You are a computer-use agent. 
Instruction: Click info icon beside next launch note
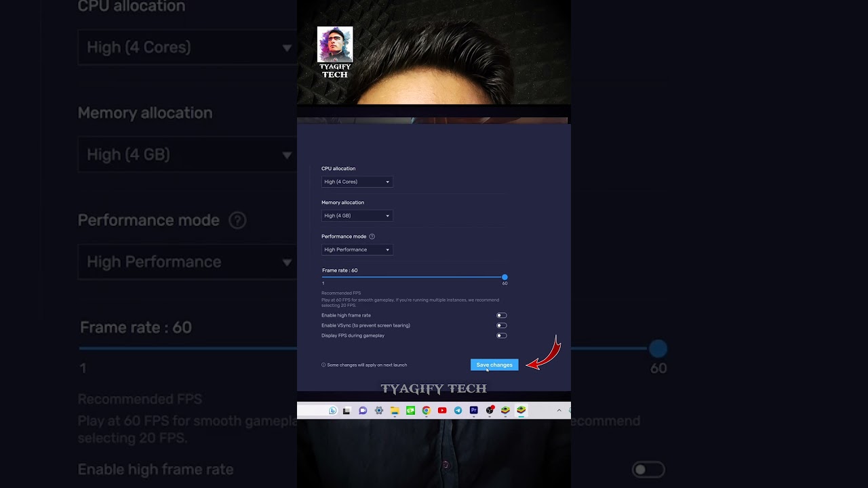(323, 365)
